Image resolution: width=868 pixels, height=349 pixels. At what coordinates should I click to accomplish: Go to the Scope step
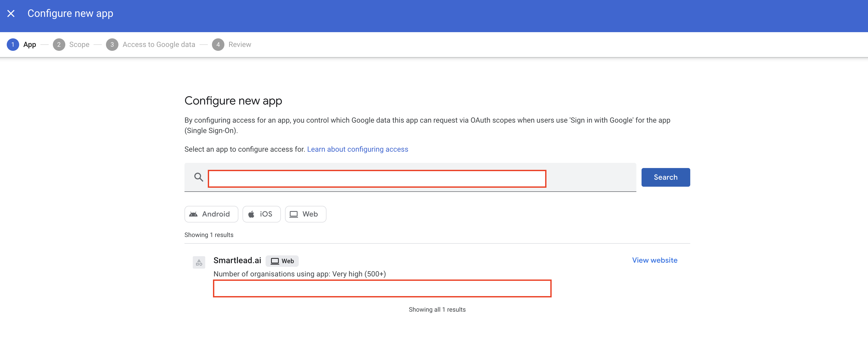point(79,45)
